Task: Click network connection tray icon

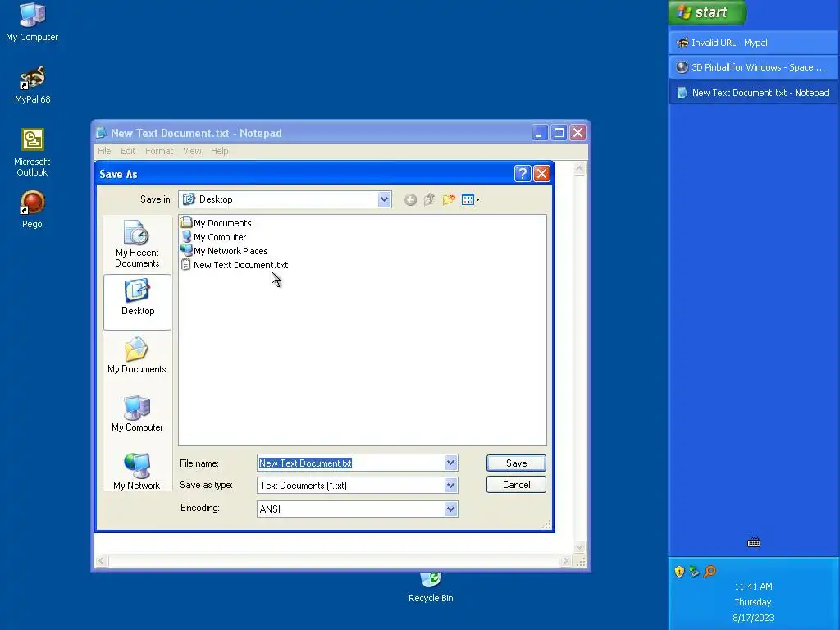Action: [694, 572]
